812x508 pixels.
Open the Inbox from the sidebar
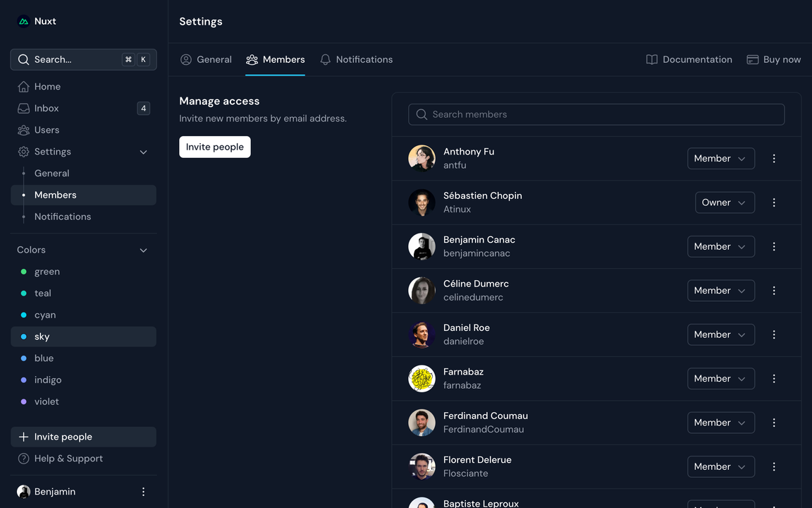47,108
